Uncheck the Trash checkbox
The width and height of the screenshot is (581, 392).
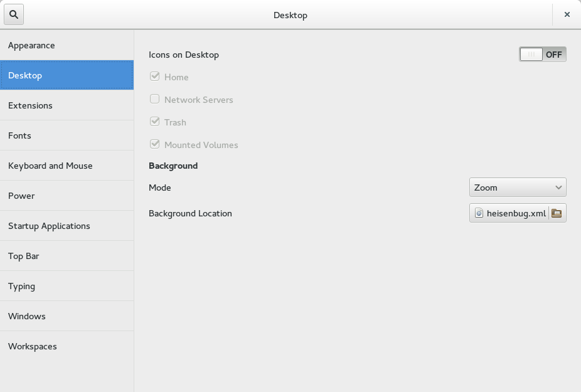click(154, 122)
